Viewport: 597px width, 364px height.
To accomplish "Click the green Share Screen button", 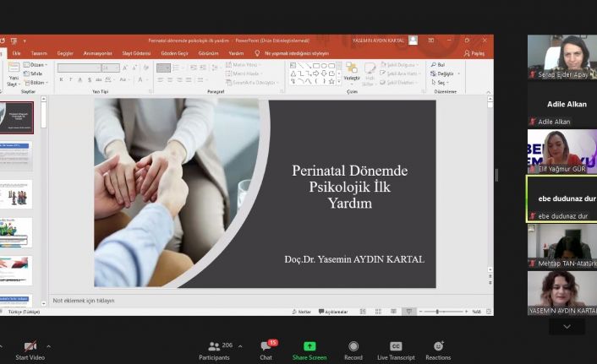I will [x=309, y=347].
